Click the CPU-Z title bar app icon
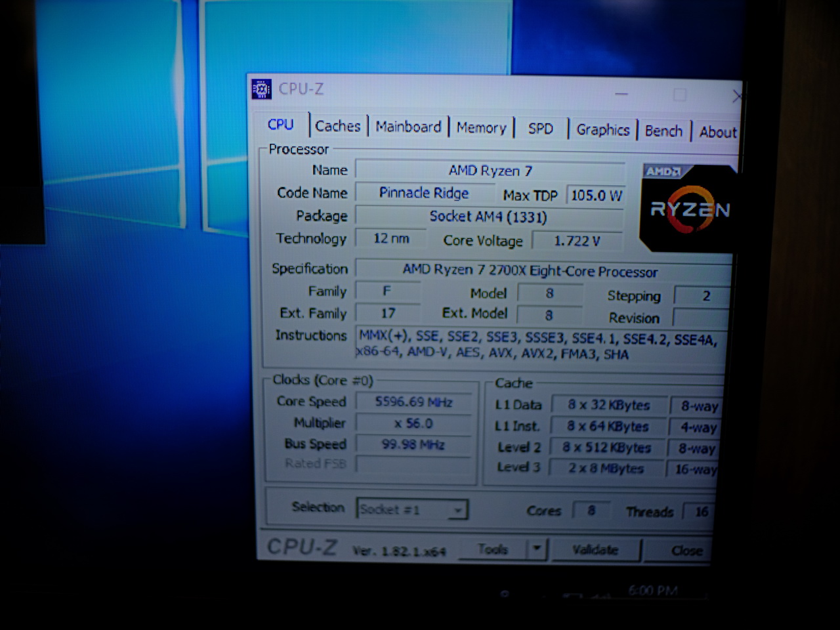 click(261, 89)
